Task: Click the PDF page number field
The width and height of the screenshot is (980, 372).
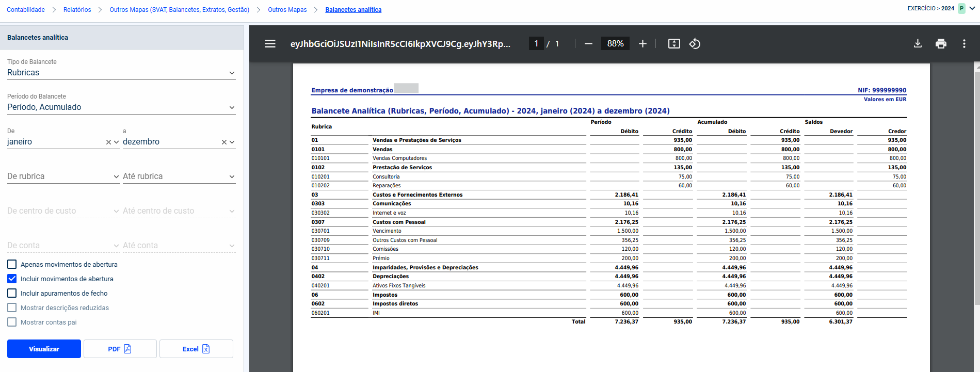Action: point(536,44)
